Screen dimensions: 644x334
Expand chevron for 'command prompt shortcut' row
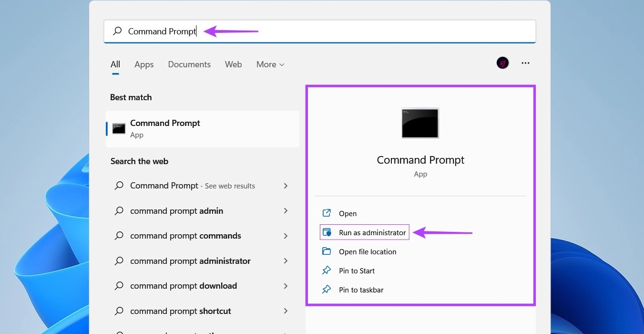point(286,311)
